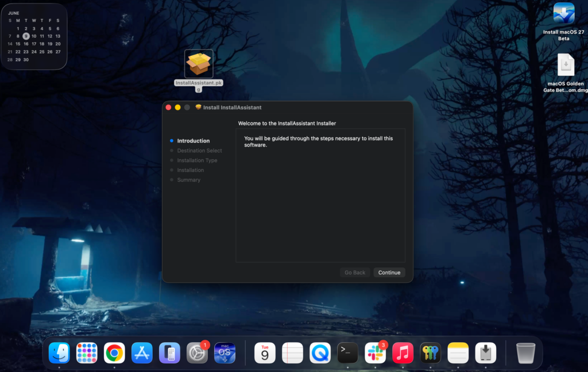Open iPhone Mirroring from the Dock
588x372 pixels.
(x=169, y=353)
